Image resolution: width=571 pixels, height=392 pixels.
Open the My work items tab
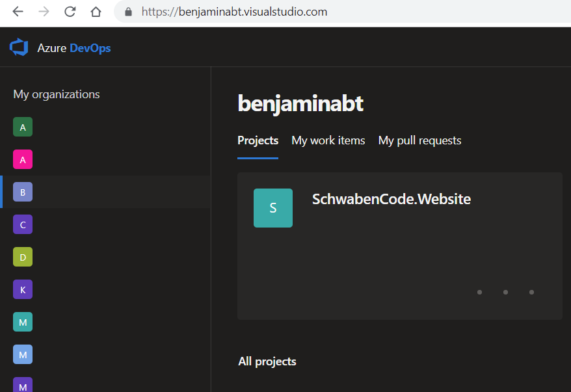point(328,140)
